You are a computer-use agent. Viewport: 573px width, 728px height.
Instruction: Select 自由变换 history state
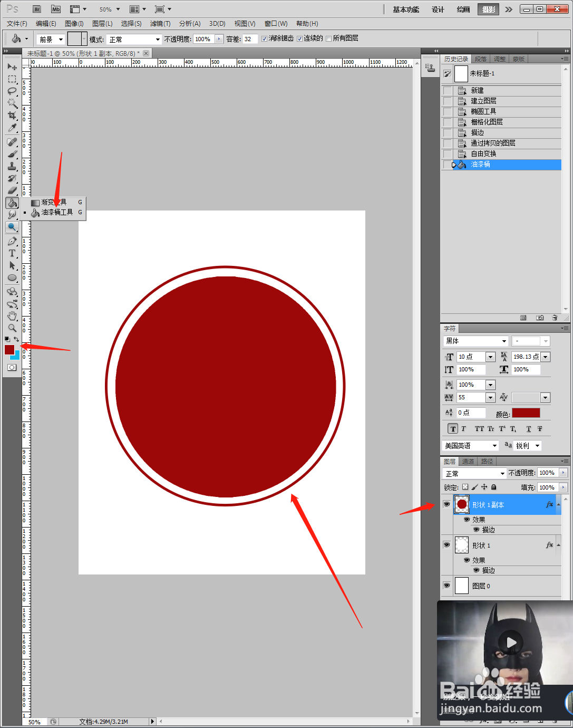click(x=501, y=154)
